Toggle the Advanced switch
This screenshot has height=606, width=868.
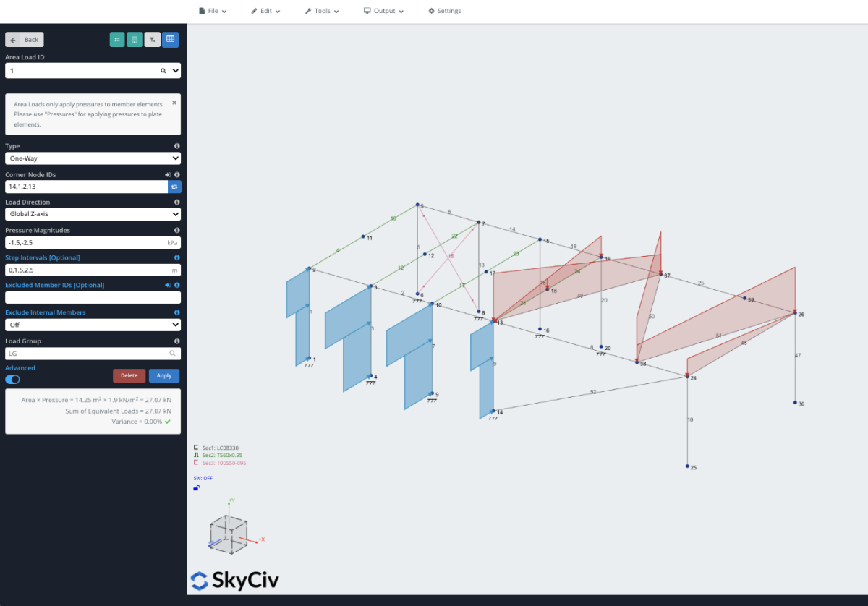(x=12, y=378)
